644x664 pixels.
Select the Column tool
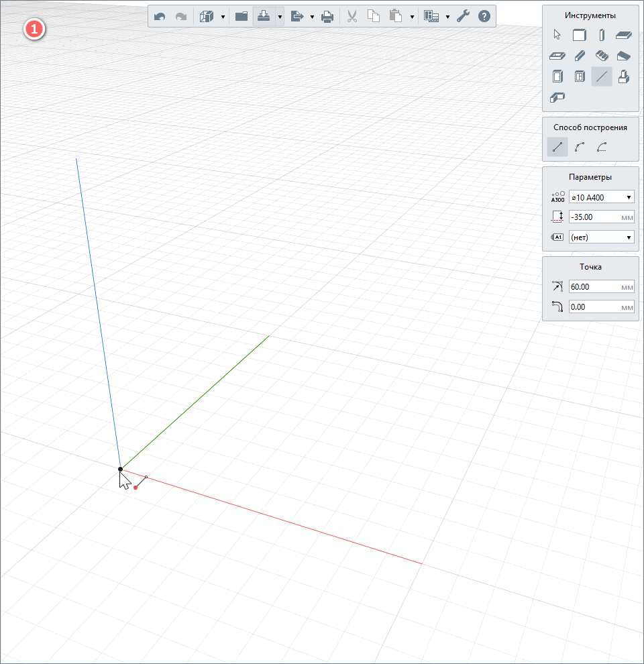coord(602,35)
